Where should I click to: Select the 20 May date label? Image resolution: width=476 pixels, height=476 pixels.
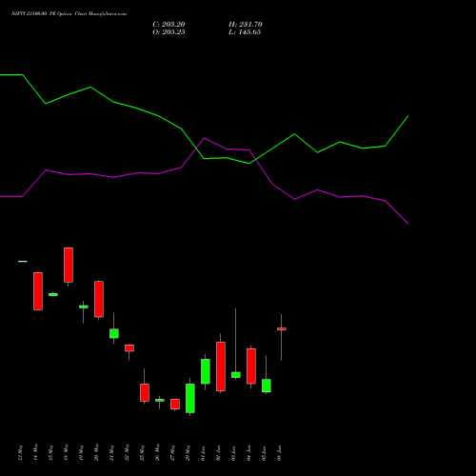point(97,452)
